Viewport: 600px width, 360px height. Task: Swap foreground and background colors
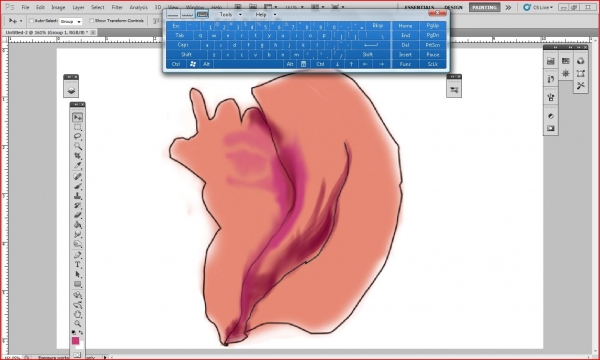coord(81,332)
